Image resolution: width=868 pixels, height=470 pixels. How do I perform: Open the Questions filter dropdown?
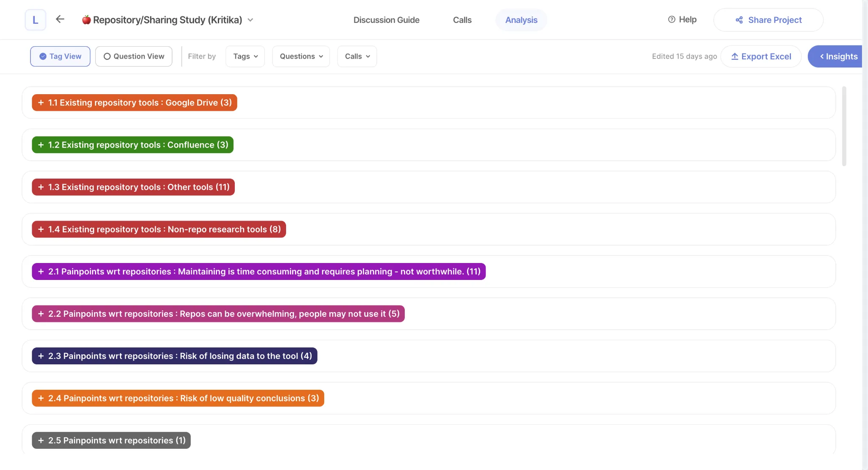click(301, 56)
